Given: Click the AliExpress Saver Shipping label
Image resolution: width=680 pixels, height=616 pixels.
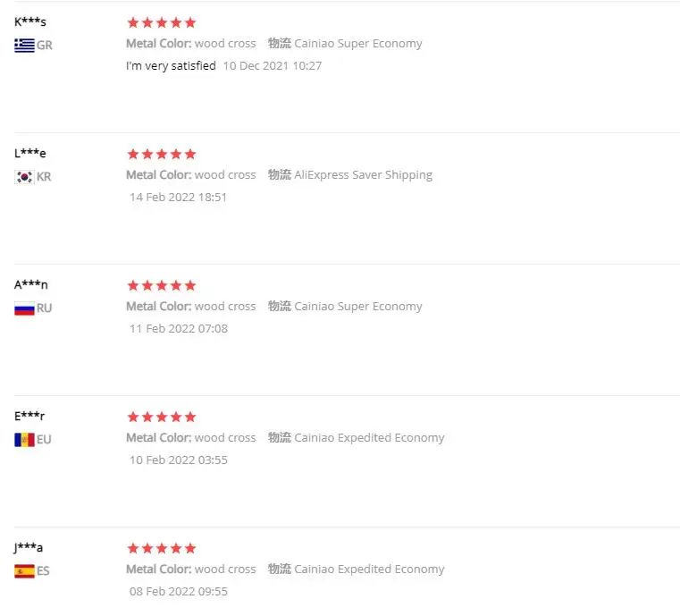Looking at the screenshot, I should [x=363, y=175].
